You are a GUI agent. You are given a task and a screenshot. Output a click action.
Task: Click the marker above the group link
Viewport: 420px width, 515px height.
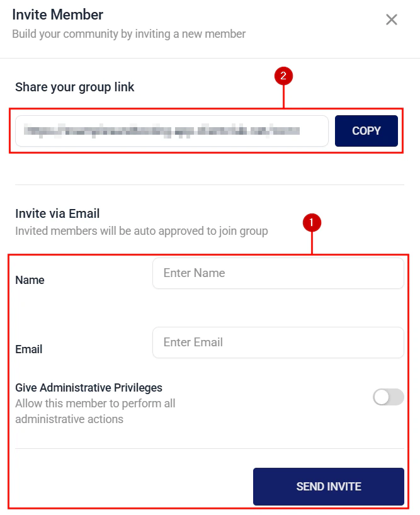click(284, 75)
